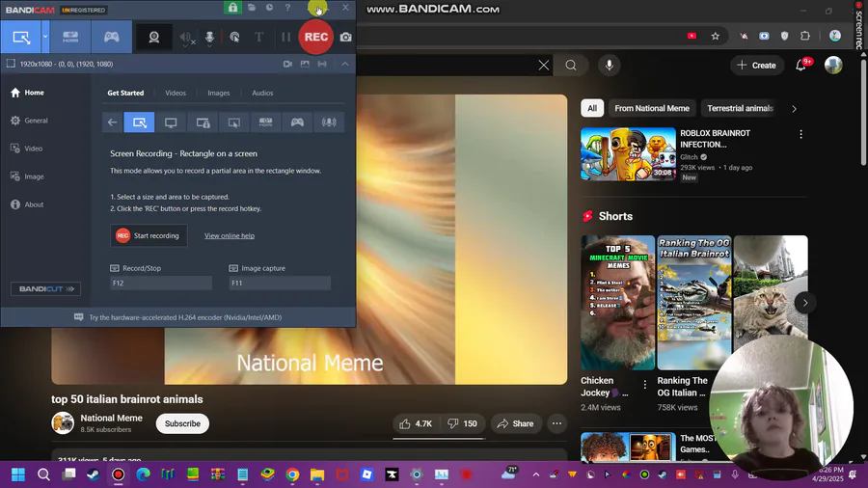Switch to the Images tab
868x488 pixels.
click(x=219, y=93)
